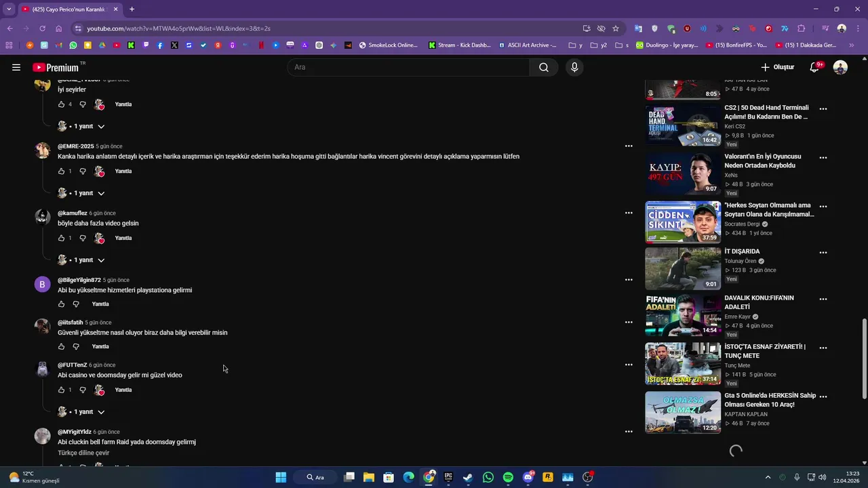Viewport: 868px width, 488px height.
Task: Expand 1 yanıt under kamuflez comment
Action: 81,260
